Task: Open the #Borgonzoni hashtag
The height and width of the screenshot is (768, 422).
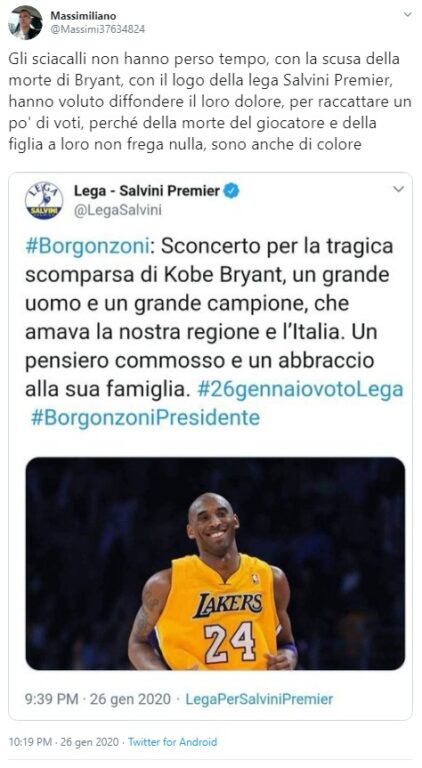Action: (86, 247)
